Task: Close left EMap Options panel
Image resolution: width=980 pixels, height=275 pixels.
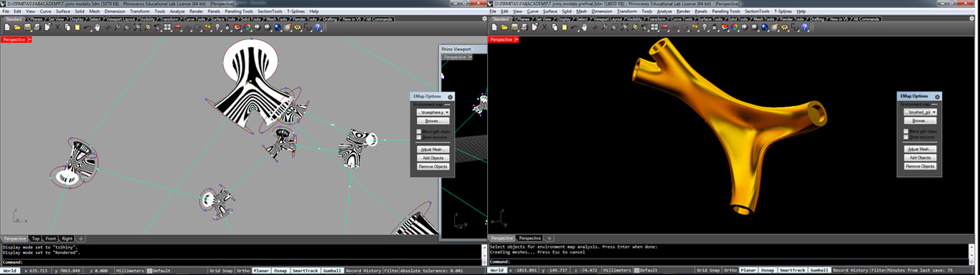Action: click(x=450, y=97)
